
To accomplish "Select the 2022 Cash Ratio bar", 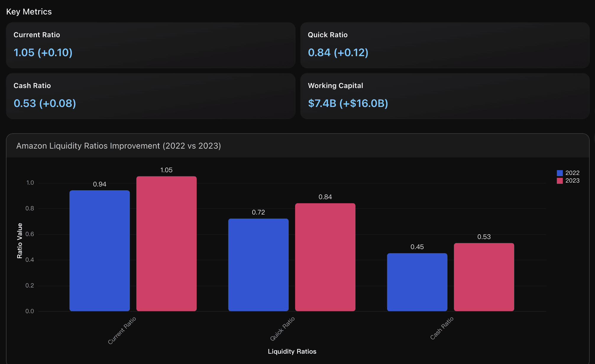I will point(417,282).
